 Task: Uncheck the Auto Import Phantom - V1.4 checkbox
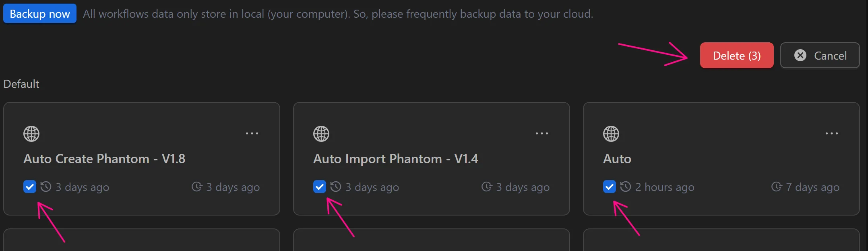click(320, 187)
